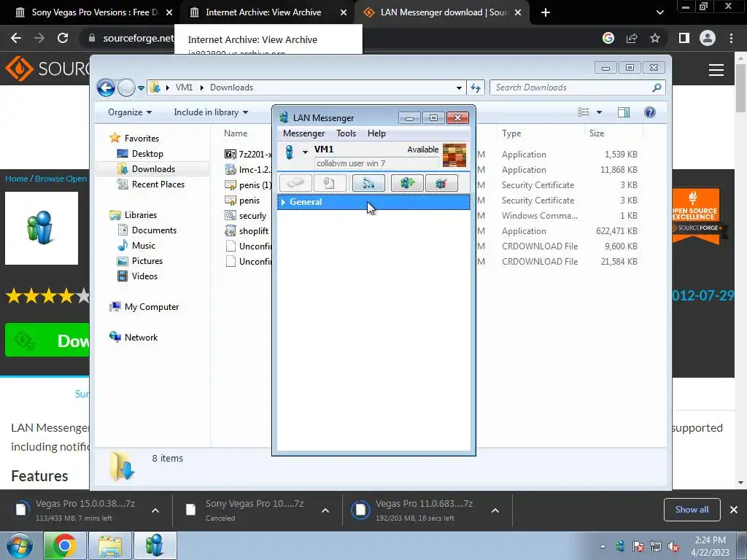The image size is (747, 560).
Task: Click the Google icon in the address bar
Action: tap(608, 38)
